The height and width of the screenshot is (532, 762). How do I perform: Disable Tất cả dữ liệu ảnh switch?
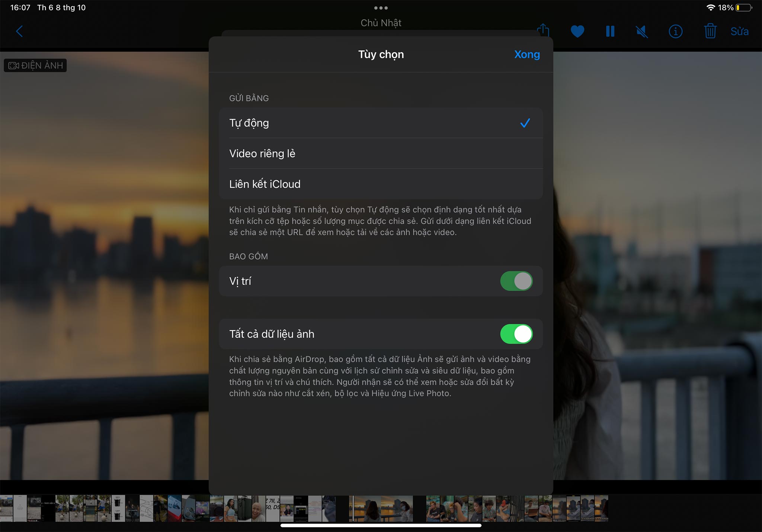click(516, 334)
